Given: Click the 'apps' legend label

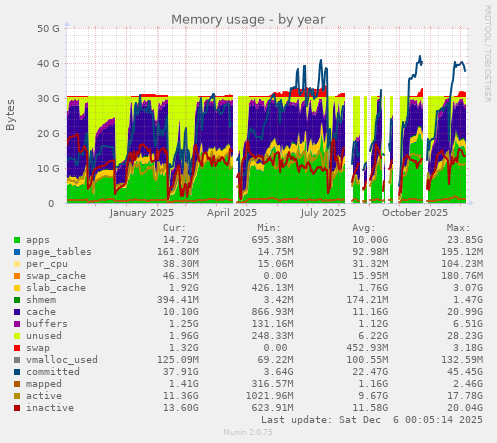Looking at the screenshot, I should click(x=38, y=240).
